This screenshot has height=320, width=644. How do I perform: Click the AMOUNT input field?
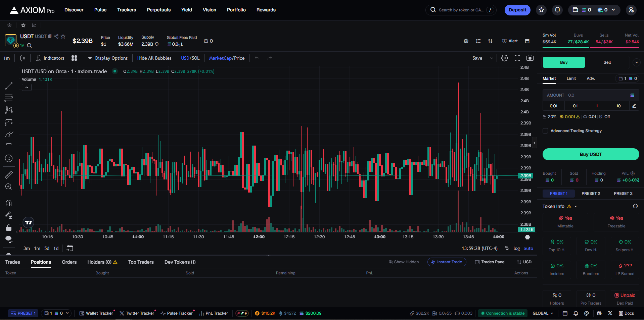point(591,95)
